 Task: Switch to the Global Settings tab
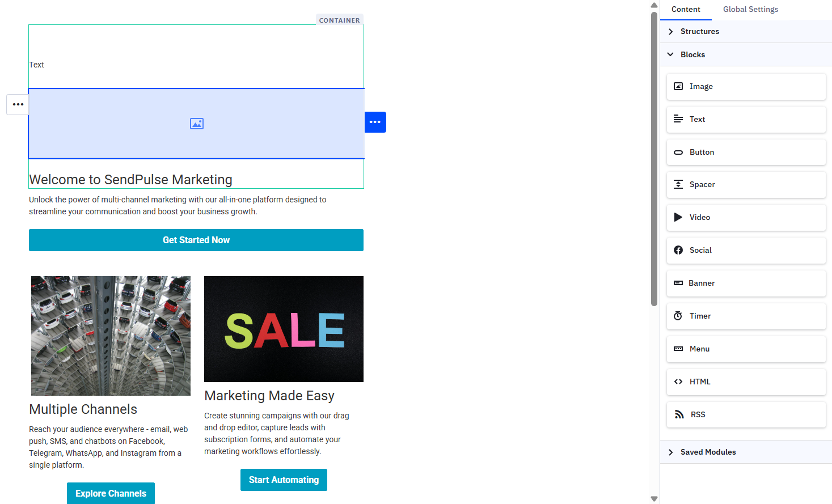[x=750, y=9]
